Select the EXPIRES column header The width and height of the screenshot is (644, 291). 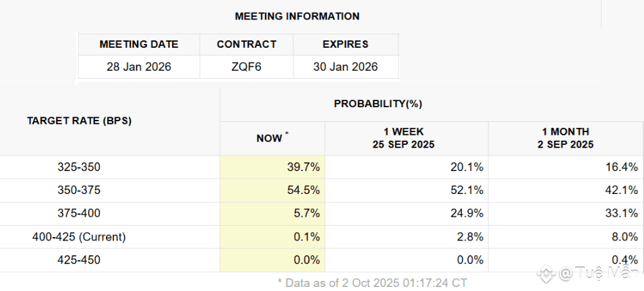coord(345,44)
